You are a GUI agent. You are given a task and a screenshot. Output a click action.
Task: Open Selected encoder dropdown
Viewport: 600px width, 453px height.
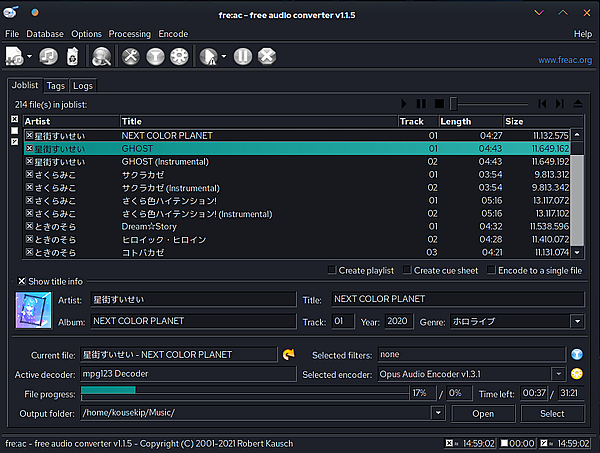click(x=558, y=373)
